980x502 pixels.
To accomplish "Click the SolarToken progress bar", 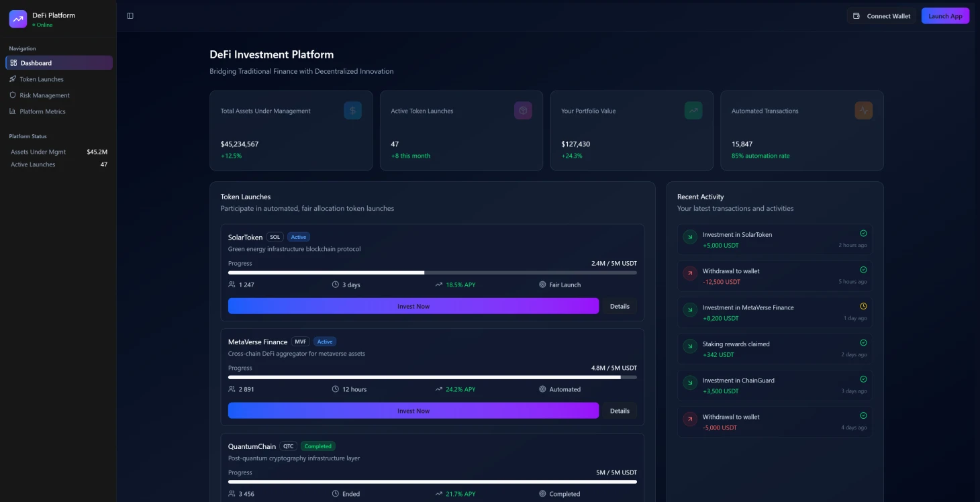I will pos(432,273).
